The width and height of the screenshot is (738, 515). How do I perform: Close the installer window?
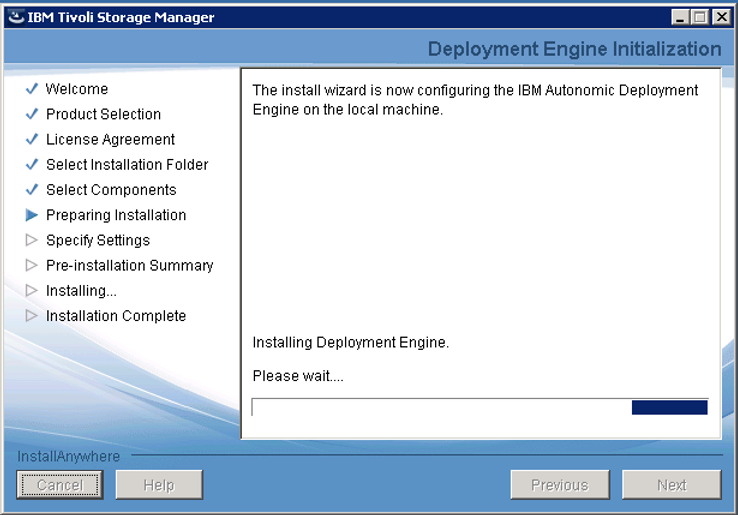tap(722, 17)
